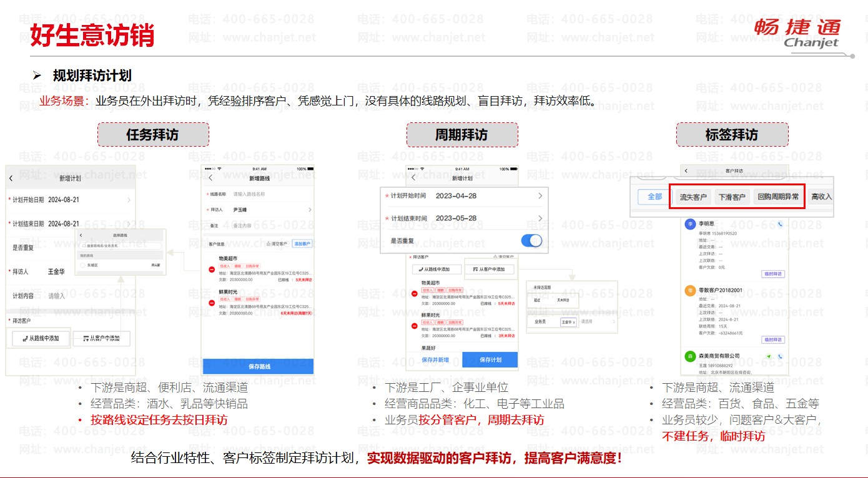Click 从客户中添加 on 2023 新增计划 screen
The width and height of the screenshot is (868, 478).
(489, 270)
